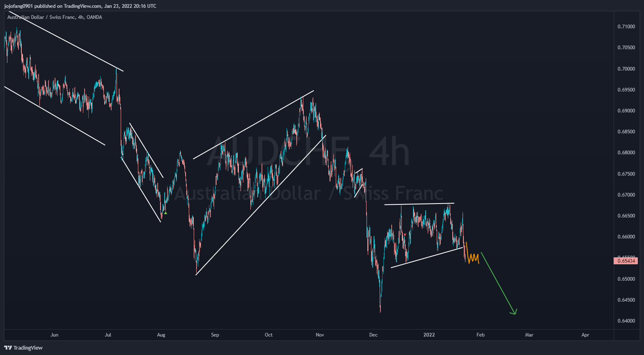
Task: Click the 0.66000 price axis label
Action: 626,237
